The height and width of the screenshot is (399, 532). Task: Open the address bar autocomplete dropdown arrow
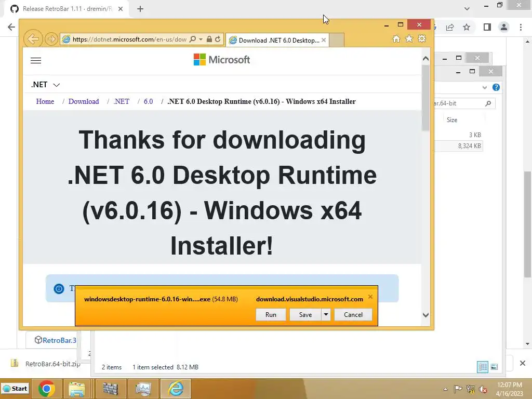pos(201,39)
